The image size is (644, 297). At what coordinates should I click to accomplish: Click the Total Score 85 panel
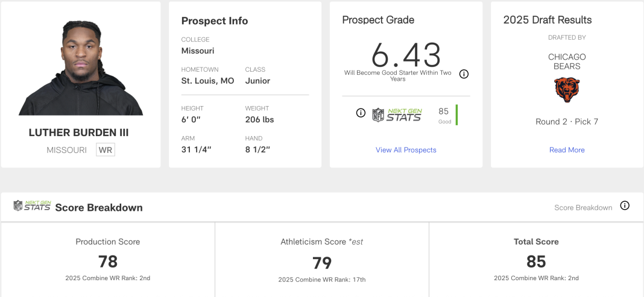coord(536,260)
